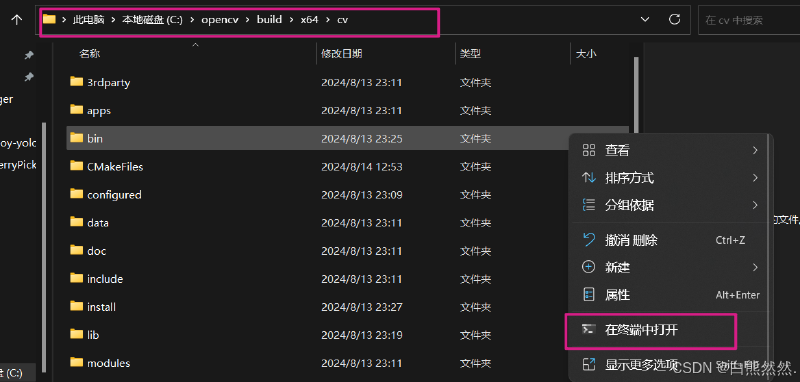Click the 新建 plus circle icon
Viewport: 800px width, 382px height.
(589, 267)
